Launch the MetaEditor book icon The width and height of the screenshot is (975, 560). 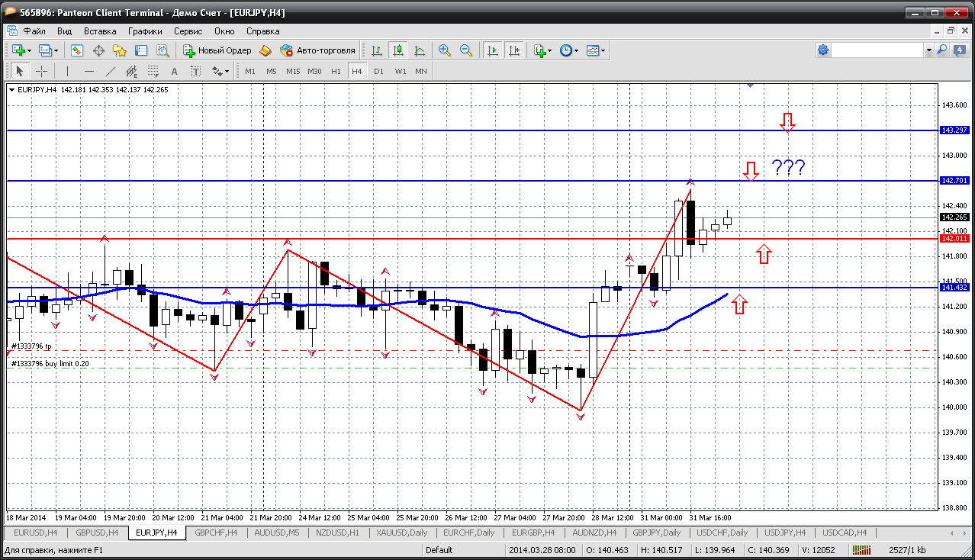coord(265,50)
